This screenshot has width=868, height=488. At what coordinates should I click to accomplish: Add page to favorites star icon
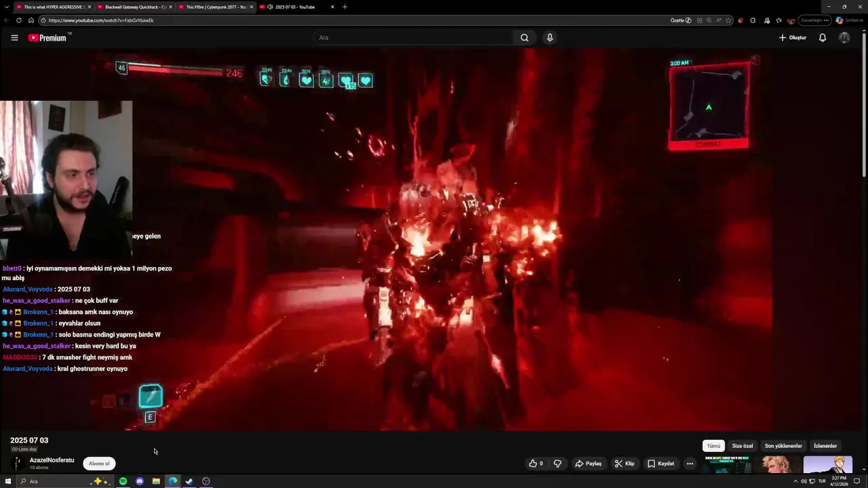(x=727, y=20)
